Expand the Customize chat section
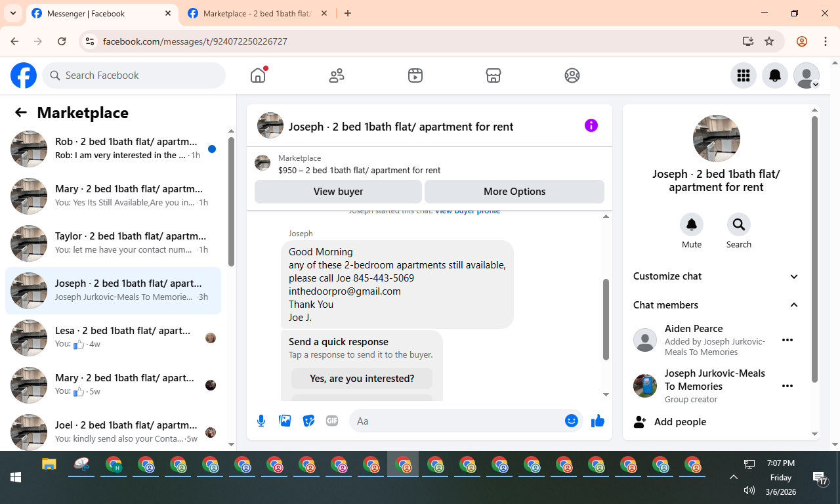 click(x=716, y=276)
